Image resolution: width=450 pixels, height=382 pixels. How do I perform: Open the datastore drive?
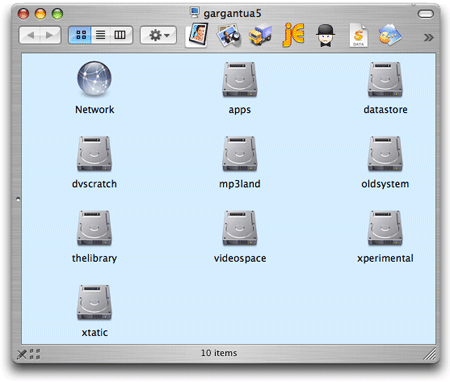click(385, 80)
